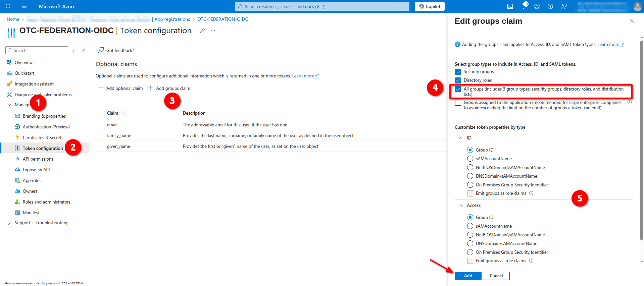Collapse the Access token properties section

[461, 206]
